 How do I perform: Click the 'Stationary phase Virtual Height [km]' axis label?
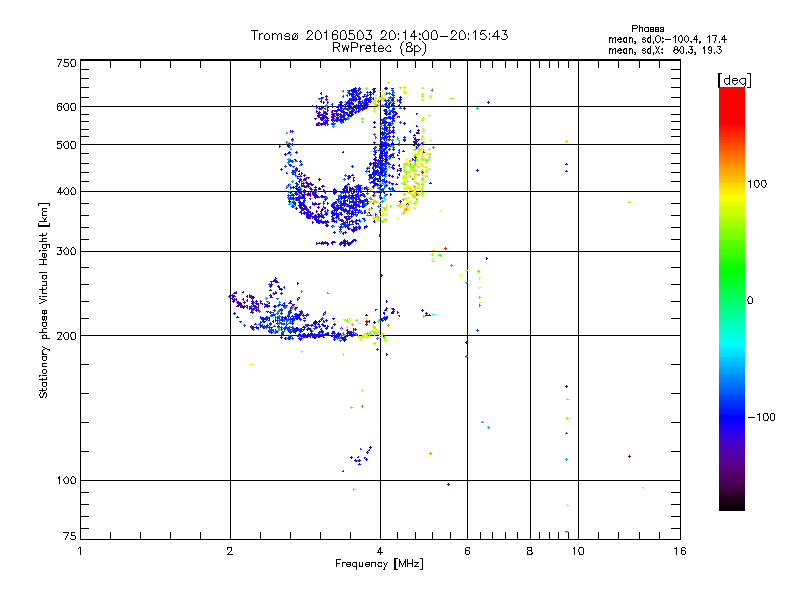pos(44,300)
